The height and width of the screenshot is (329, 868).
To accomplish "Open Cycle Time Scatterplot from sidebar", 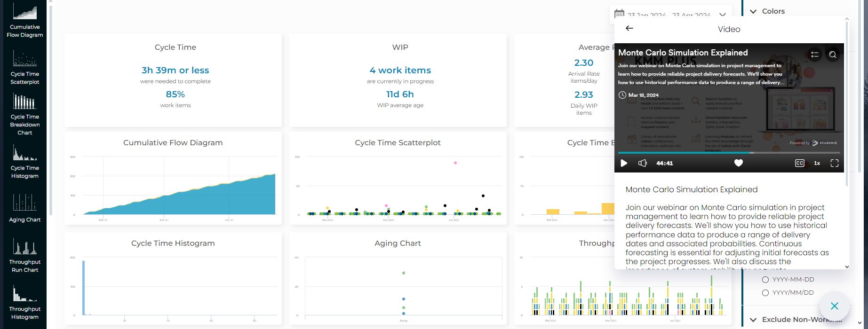I will [x=25, y=67].
